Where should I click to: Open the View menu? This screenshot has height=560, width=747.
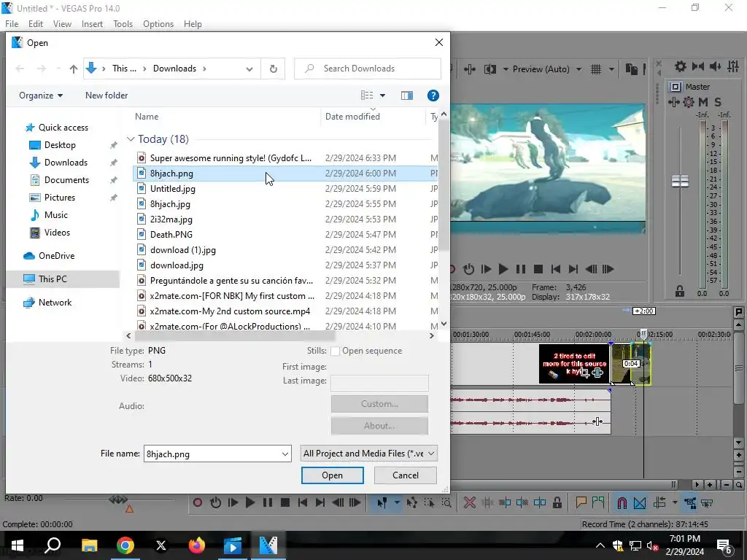tap(62, 24)
